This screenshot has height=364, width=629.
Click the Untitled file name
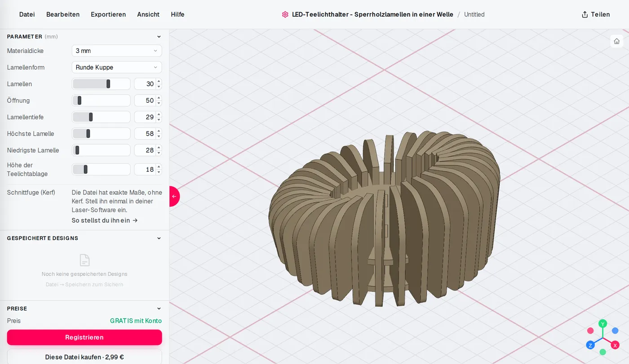click(474, 14)
